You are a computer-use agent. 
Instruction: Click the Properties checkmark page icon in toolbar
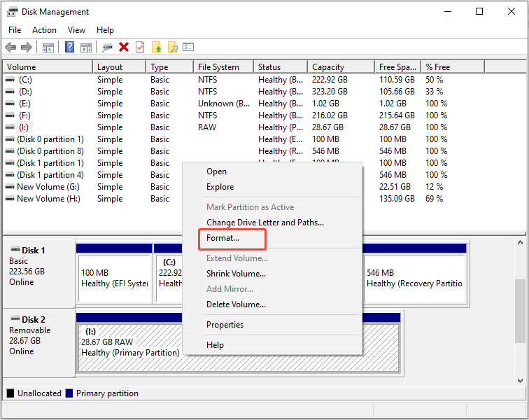(140, 47)
